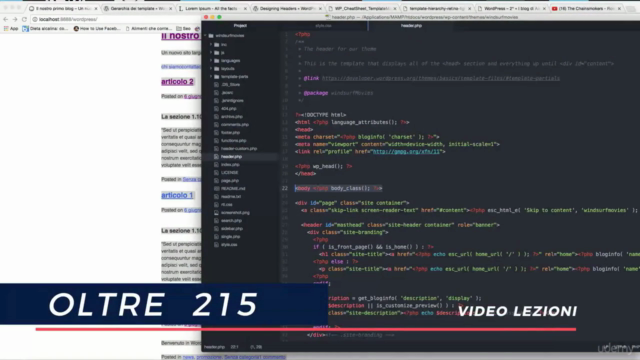640x360 pixels.
Task: Open LICENSE in the project tree
Action: [x=229, y=173]
